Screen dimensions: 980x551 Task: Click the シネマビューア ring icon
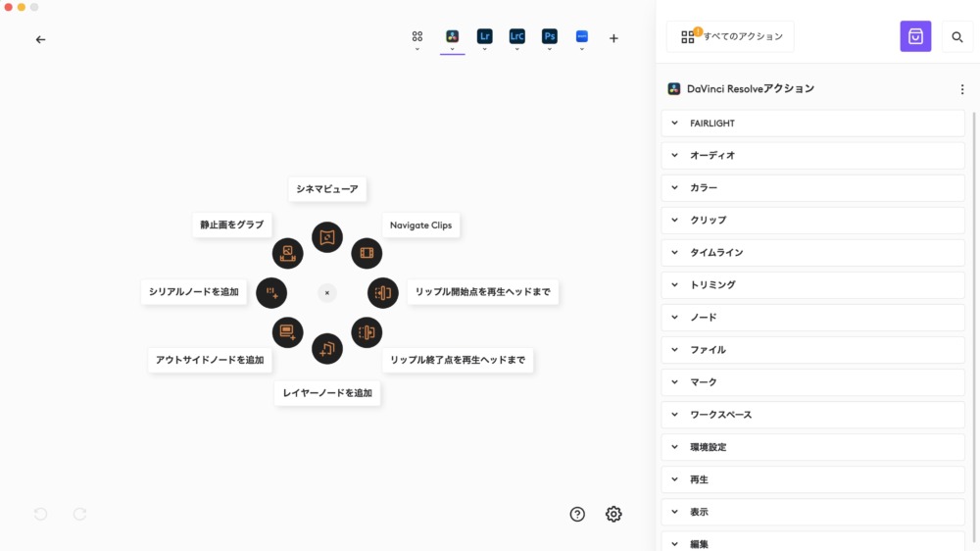(x=327, y=237)
